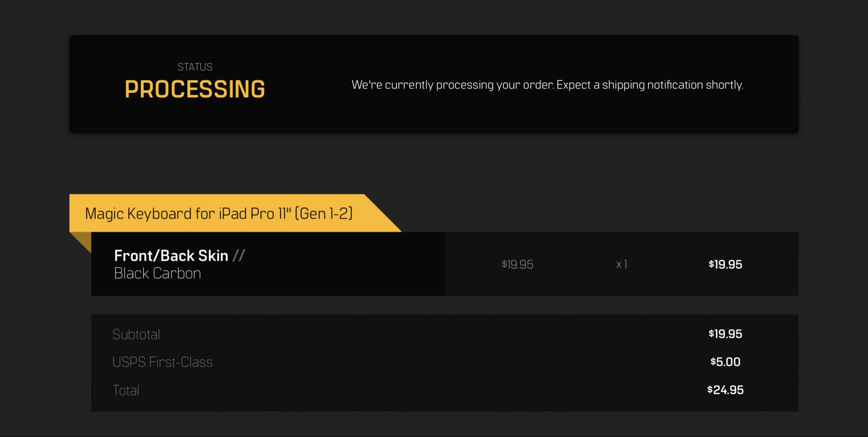Click the Subtotal label
Viewport: 868px width, 437px height.
point(136,334)
